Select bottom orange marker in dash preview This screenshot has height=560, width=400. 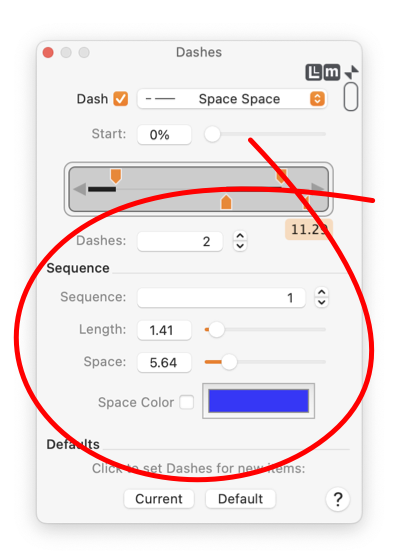point(226,202)
